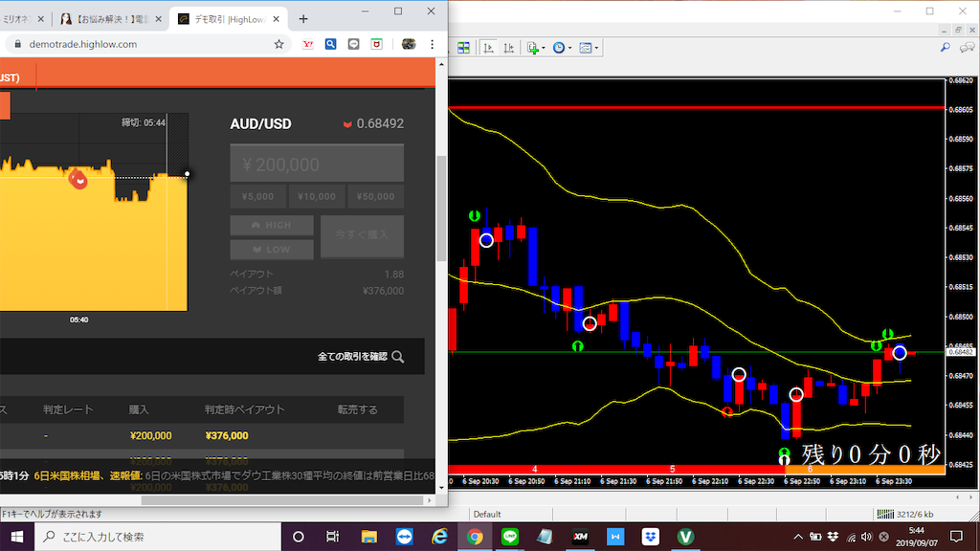980x551 pixels.
Task: Show hidden system tray icons
Action: coord(798,537)
